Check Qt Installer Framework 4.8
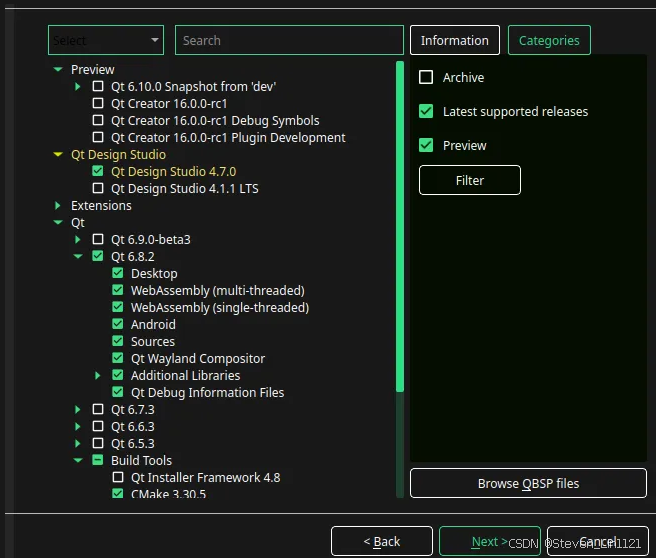Viewport: 656px width, 558px height. click(x=118, y=477)
